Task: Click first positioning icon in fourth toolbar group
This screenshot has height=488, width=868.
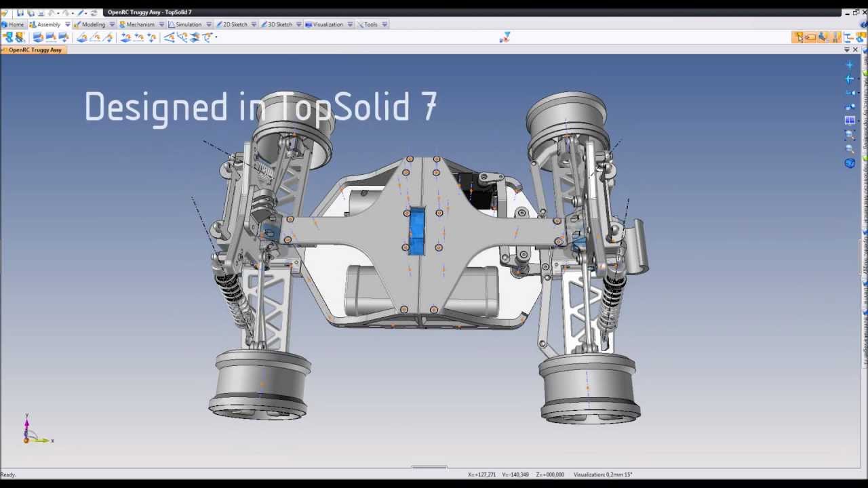Action: 125,37
